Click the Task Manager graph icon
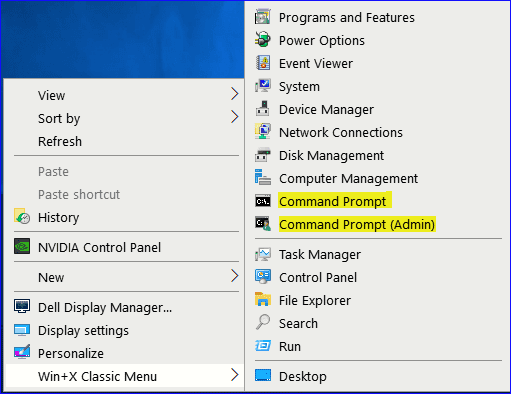The height and width of the screenshot is (394, 511). (x=263, y=254)
